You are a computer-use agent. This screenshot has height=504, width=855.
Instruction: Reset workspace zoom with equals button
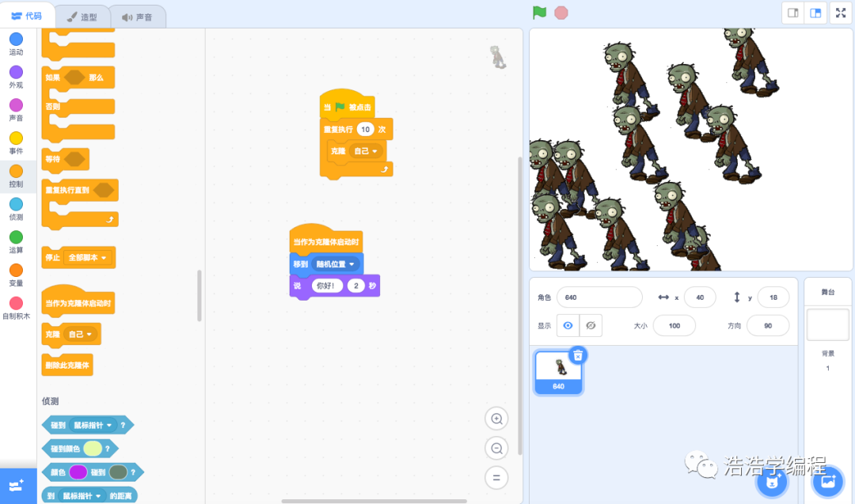pyautogui.click(x=496, y=477)
